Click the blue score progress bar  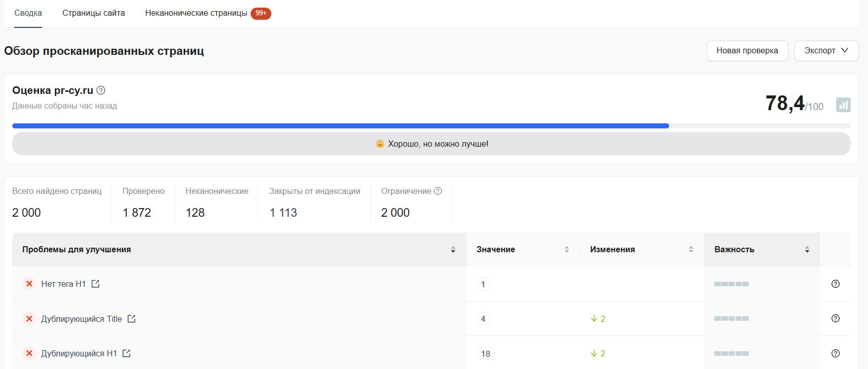click(x=340, y=126)
